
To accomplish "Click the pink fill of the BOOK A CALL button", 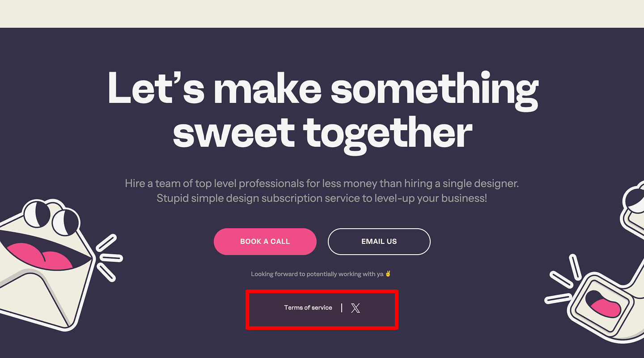I will pyautogui.click(x=233, y=241).
